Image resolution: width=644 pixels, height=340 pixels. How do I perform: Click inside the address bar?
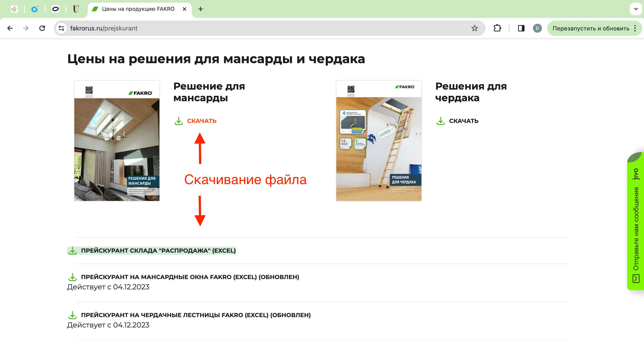(175, 28)
